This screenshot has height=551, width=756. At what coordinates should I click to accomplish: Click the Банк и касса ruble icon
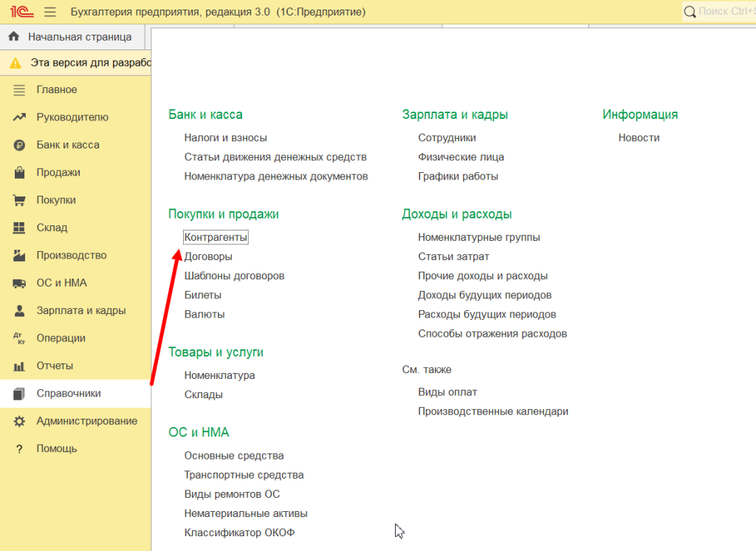[x=20, y=145]
